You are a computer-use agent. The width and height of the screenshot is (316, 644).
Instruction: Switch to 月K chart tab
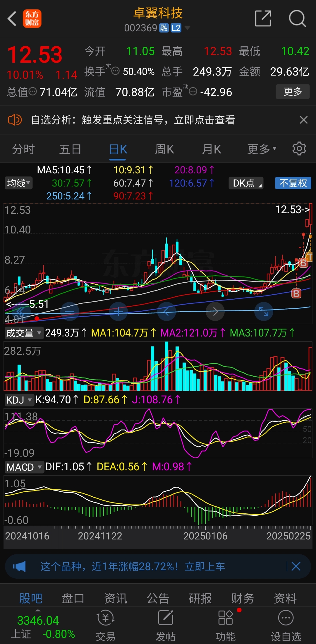coord(212,149)
